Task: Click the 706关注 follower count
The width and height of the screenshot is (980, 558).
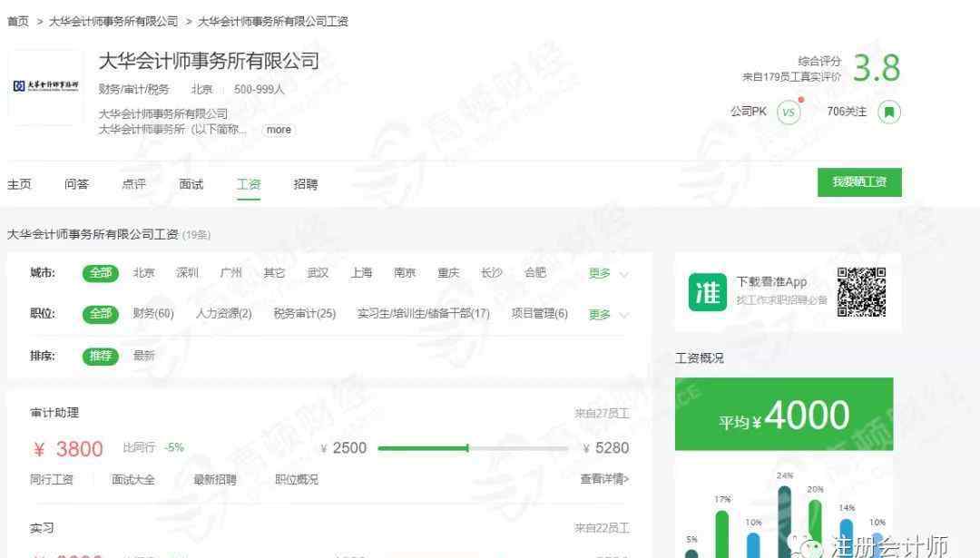Action: pos(847,112)
